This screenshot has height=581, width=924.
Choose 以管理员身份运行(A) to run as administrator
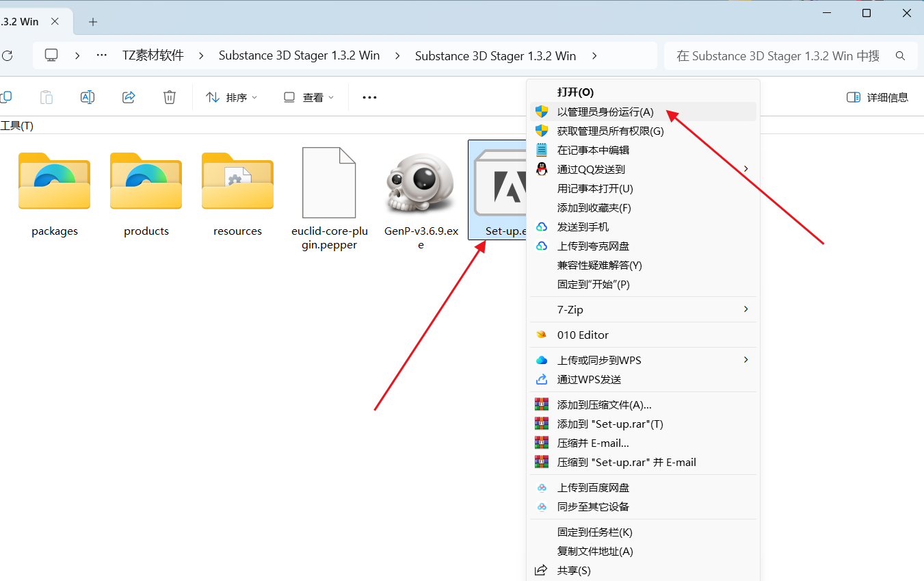[x=643, y=112]
